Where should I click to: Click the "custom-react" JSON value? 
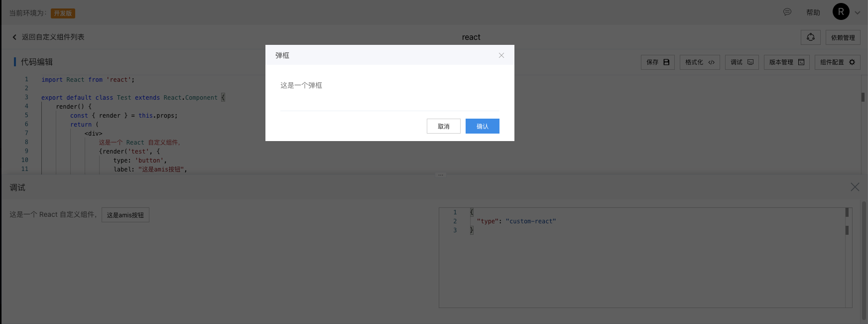pos(531,221)
